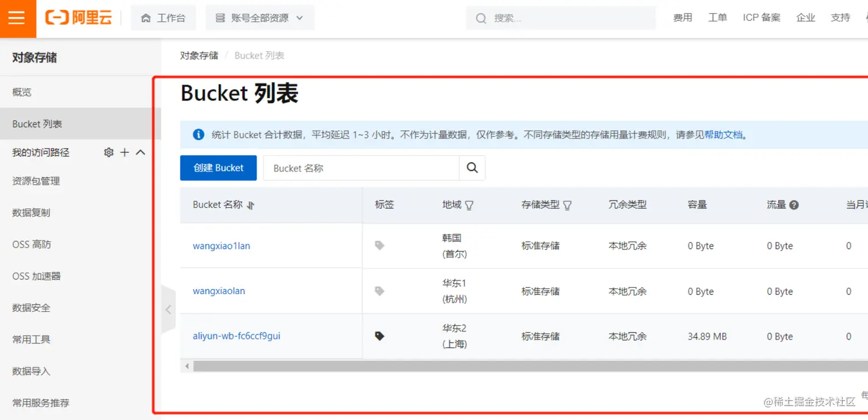Open 费用 in the top navigation
This screenshot has width=868, height=420.
tap(683, 18)
